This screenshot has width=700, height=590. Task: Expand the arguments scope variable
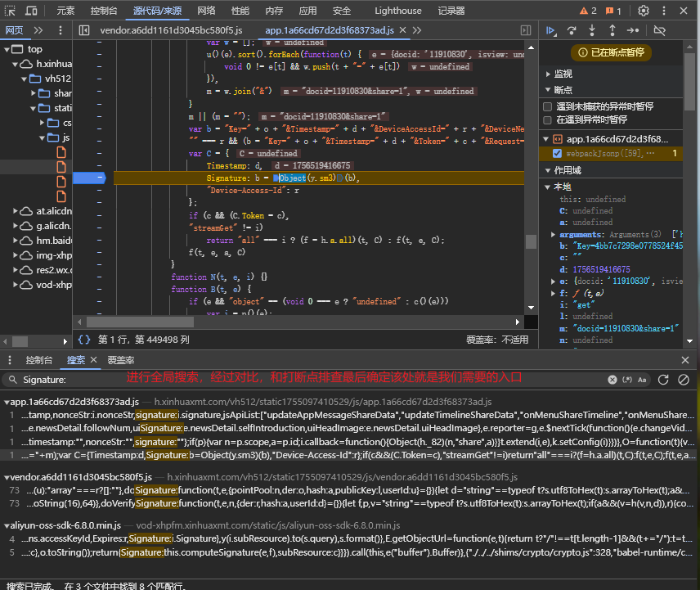pyautogui.click(x=553, y=235)
